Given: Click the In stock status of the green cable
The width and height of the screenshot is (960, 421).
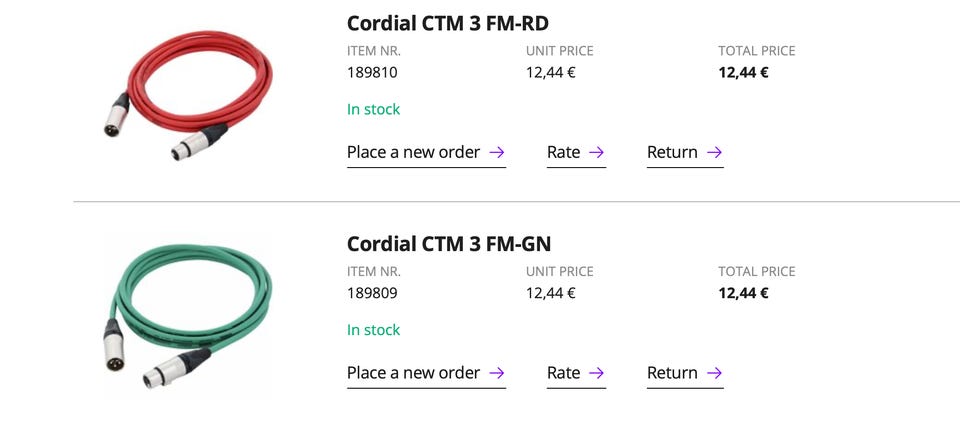Looking at the screenshot, I should (x=373, y=330).
